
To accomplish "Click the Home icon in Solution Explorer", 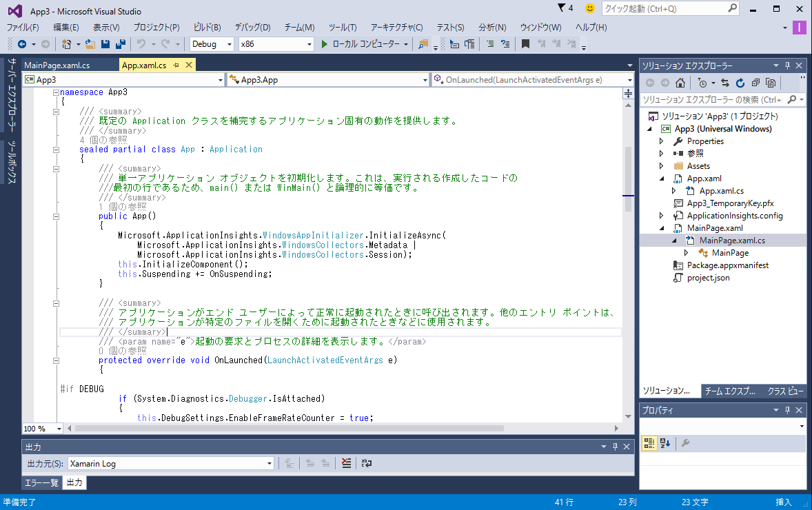I will coord(680,83).
